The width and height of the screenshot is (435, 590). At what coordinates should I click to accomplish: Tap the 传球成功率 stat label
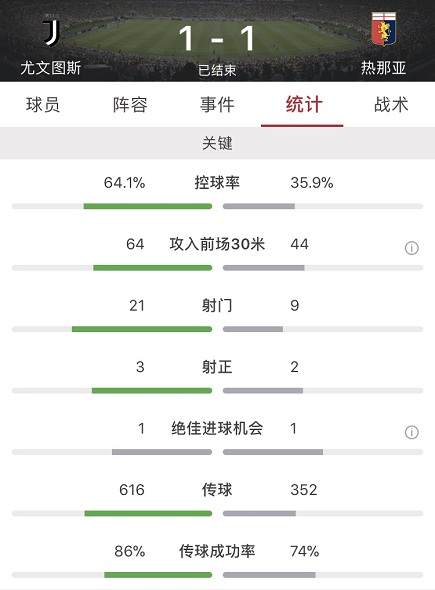click(x=217, y=551)
